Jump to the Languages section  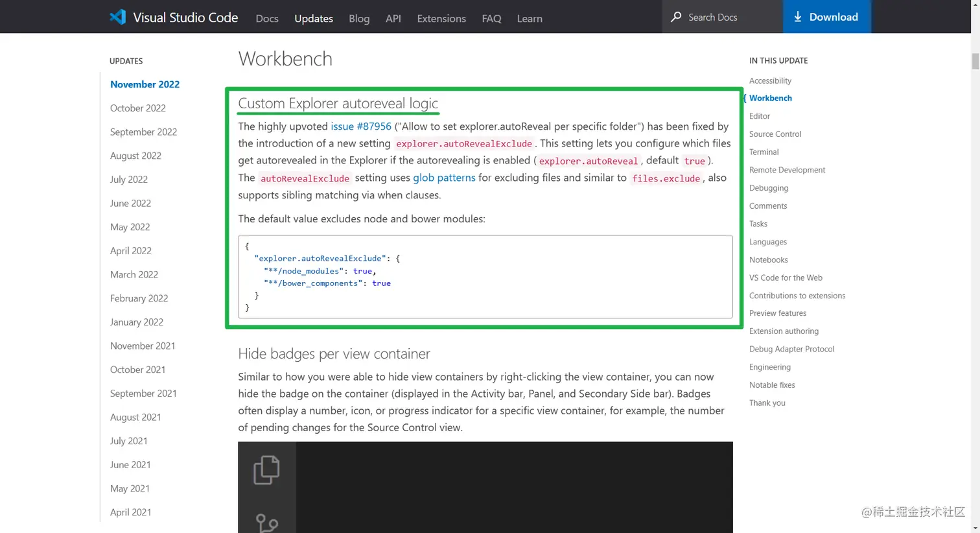point(768,242)
